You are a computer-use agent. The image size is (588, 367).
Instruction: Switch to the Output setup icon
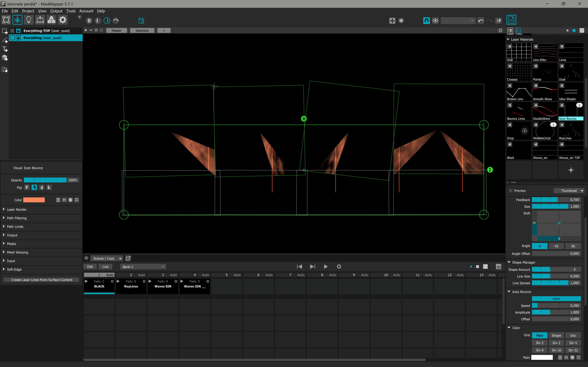[40, 20]
